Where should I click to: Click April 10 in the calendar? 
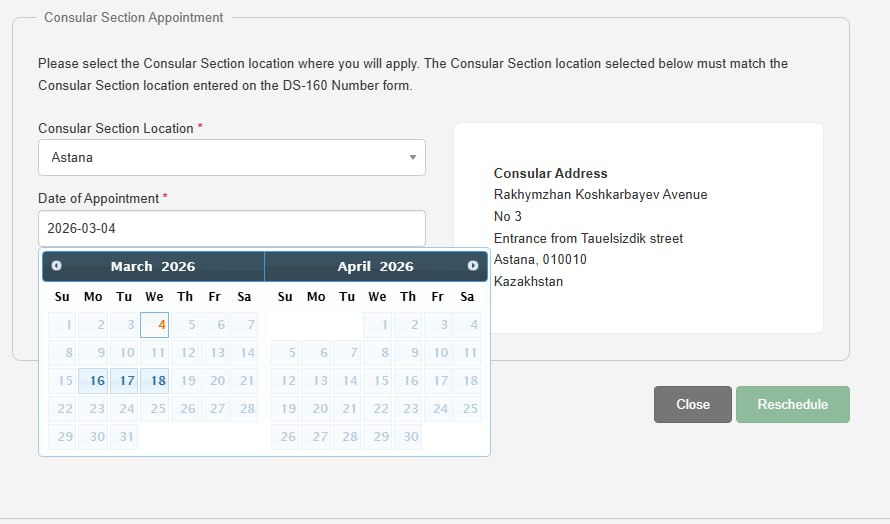438,353
